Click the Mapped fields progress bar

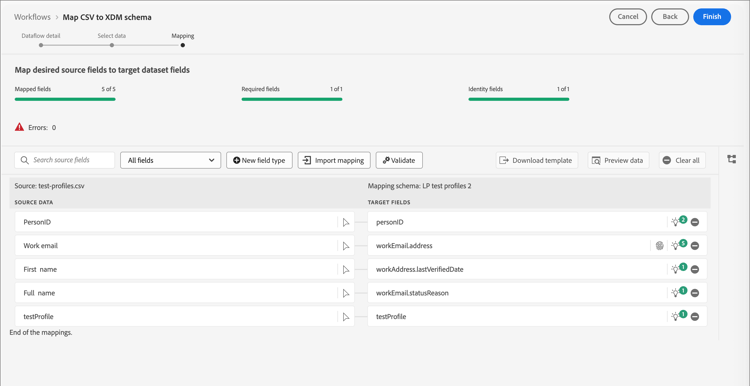[65, 99]
